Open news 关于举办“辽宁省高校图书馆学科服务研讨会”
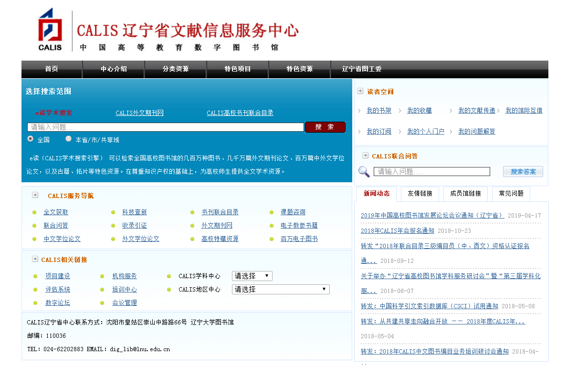This screenshot has width=588, height=365. coord(451,283)
